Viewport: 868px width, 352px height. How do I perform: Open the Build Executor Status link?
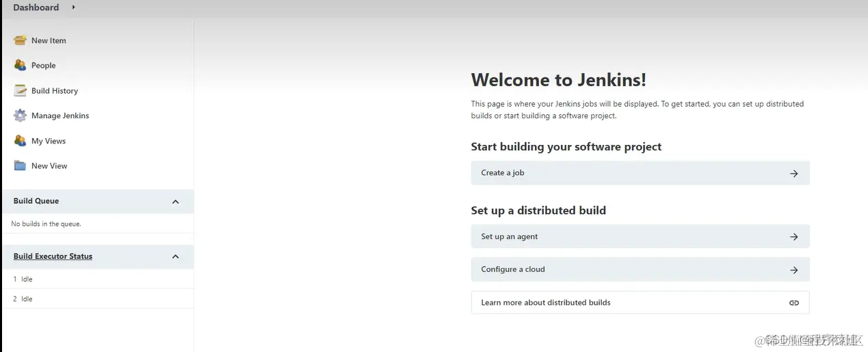(53, 256)
